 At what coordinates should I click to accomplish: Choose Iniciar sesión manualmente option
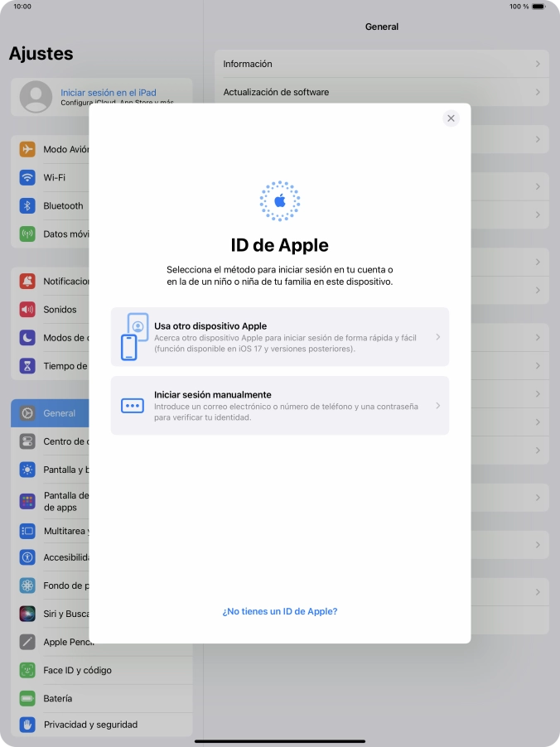click(280, 406)
